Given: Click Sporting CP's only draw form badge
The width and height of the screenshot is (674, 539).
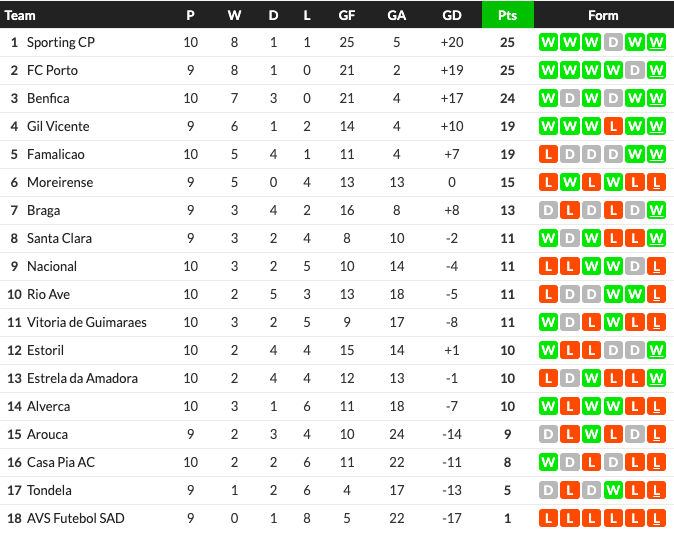Looking at the screenshot, I should [x=613, y=43].
